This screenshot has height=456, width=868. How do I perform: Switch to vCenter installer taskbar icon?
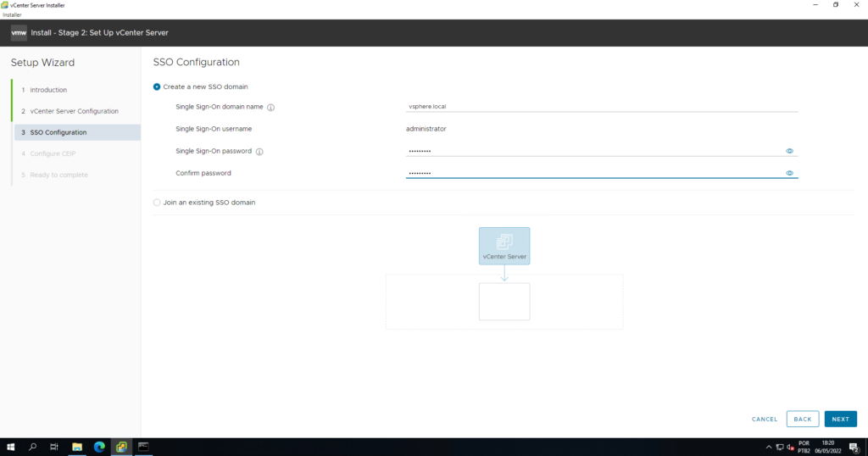coord(121,447)
